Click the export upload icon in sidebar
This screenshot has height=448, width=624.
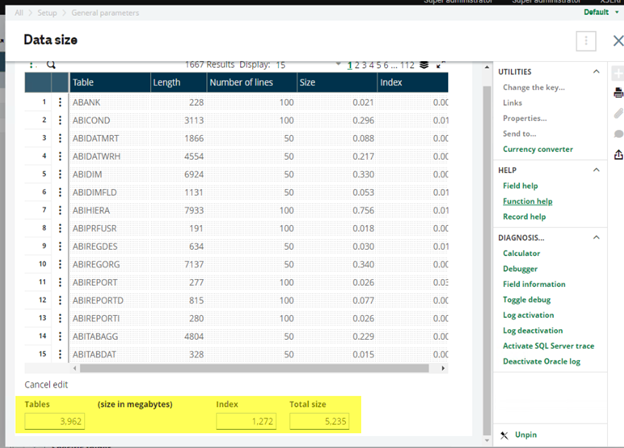point(618,154)
